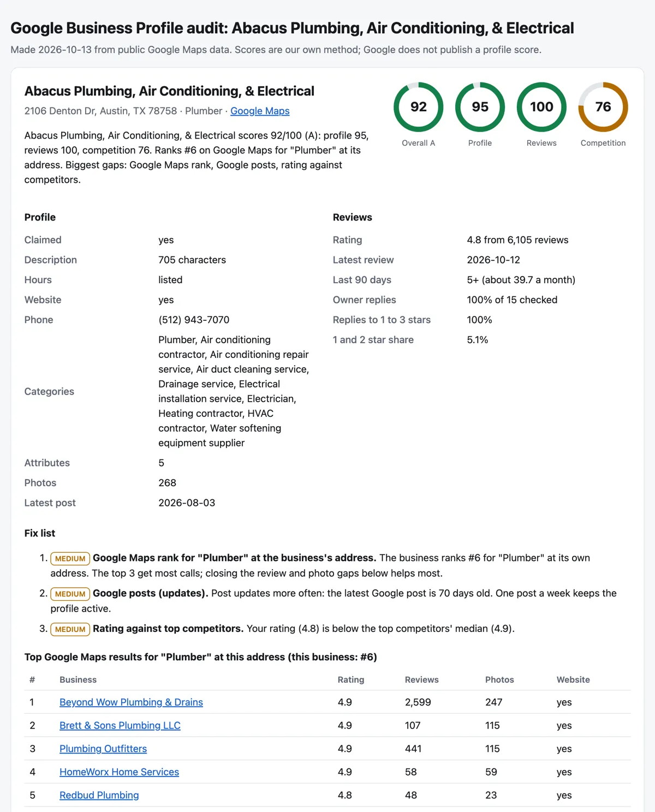
Task: Click the 'Reviews' section heading
Action: click(x=353, y=217)
